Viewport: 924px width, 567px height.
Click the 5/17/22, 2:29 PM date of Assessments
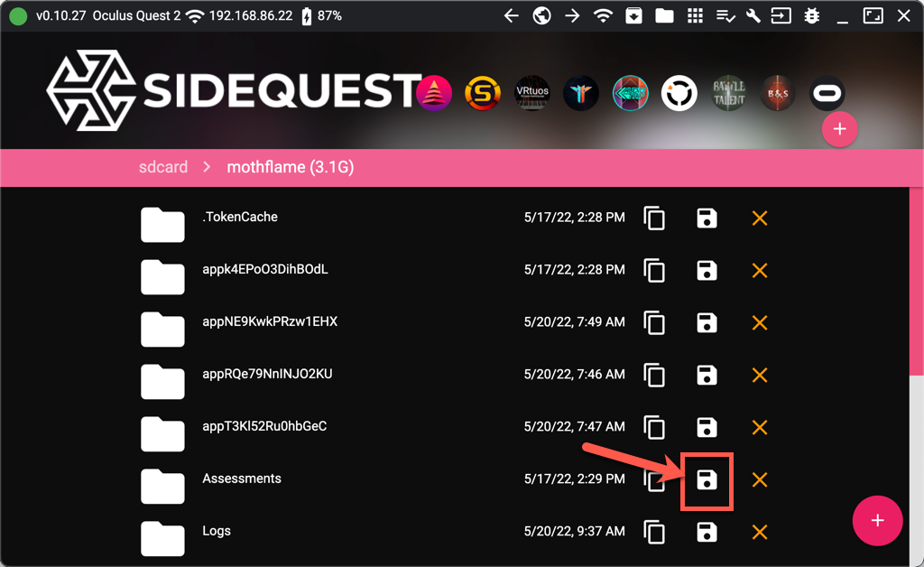574,479
